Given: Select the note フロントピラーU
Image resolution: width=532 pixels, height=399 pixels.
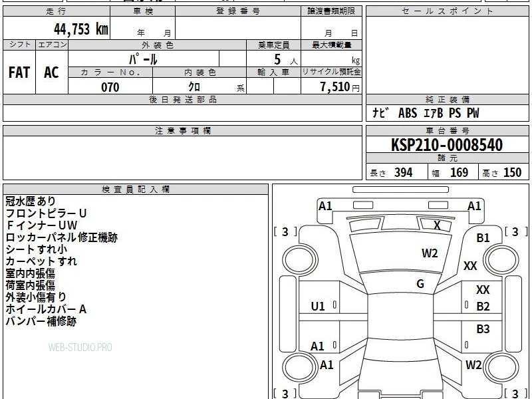Looking at the screenshot, I should pos(46,213).
